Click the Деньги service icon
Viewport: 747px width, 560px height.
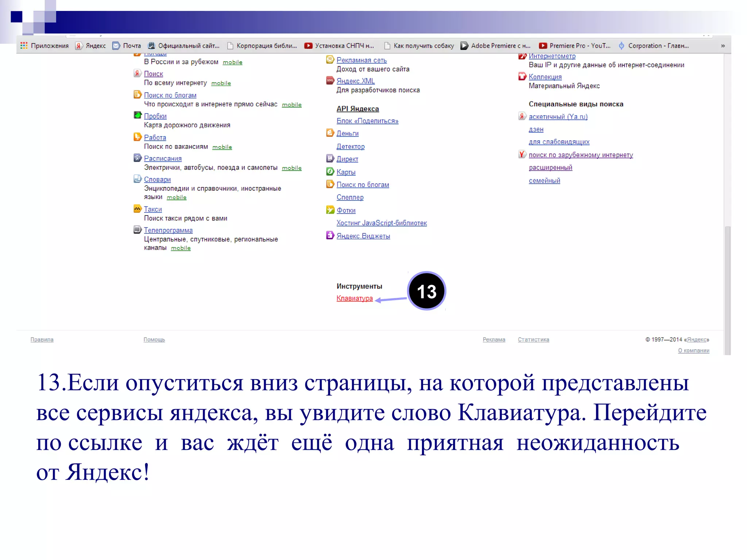pos(330,133)
